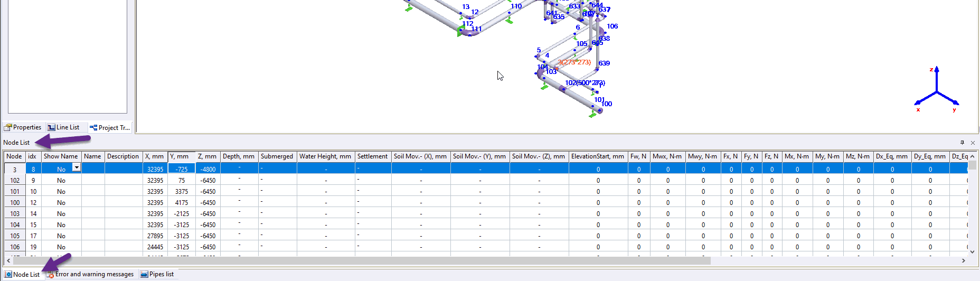Click node label 100 in 3D view

(607, 104)
